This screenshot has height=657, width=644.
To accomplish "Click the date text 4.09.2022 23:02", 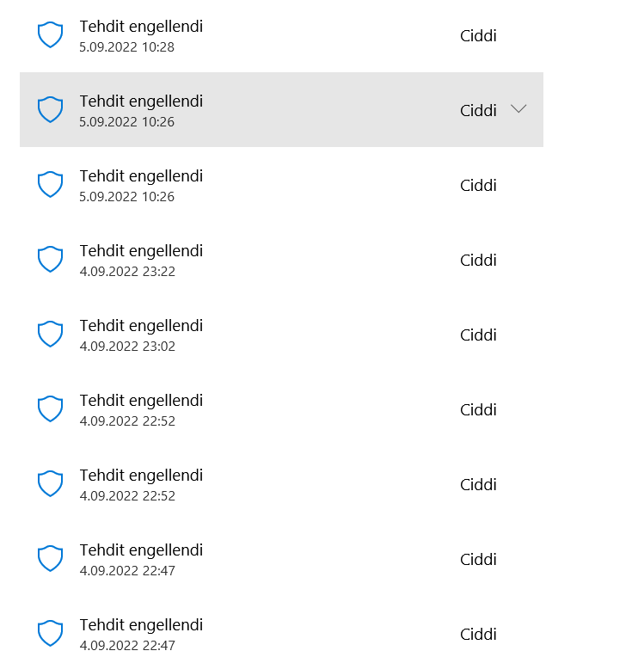I will click(127, 347).
